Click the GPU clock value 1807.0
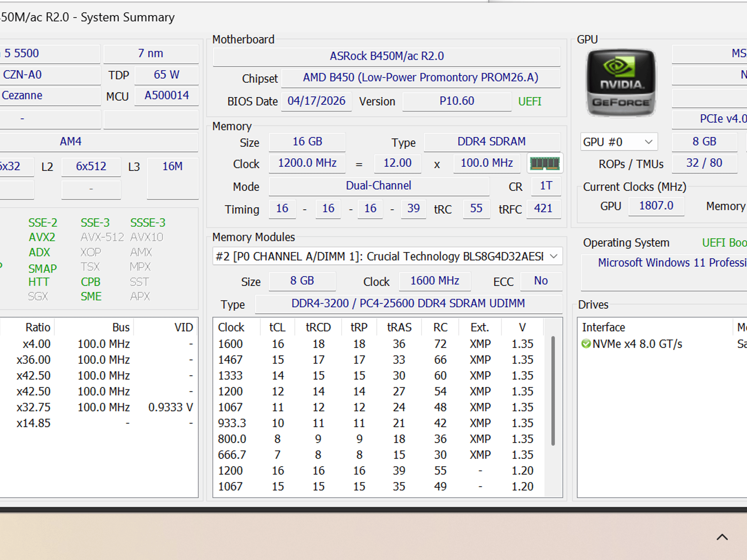 pyautogui.click(x=656, y=206)
